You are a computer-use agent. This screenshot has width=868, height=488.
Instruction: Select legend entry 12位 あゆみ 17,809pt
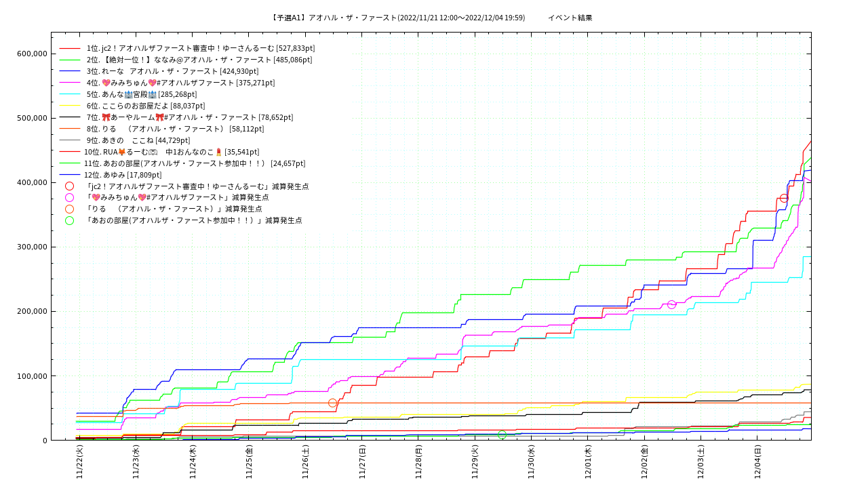coord(123,175)
